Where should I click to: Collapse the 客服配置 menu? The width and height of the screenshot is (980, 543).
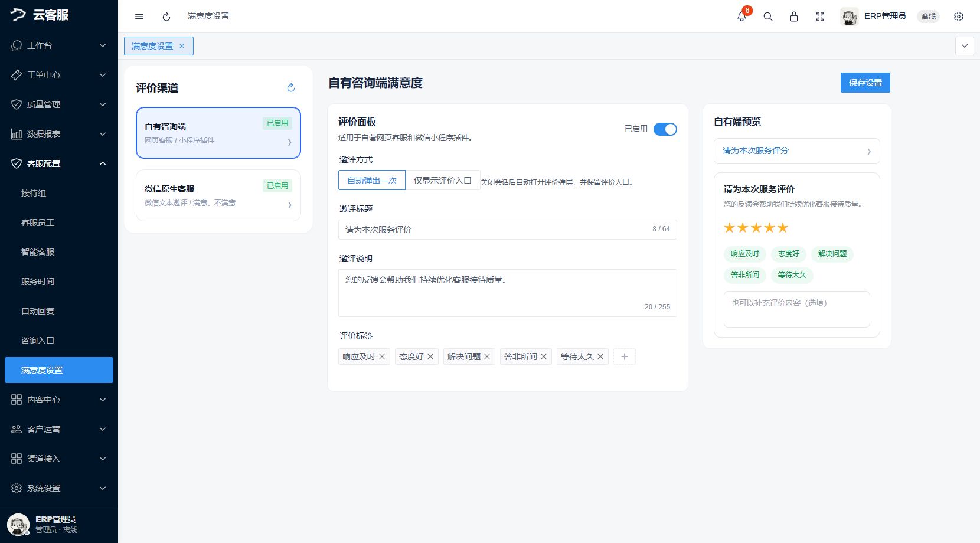click(59, 163)
